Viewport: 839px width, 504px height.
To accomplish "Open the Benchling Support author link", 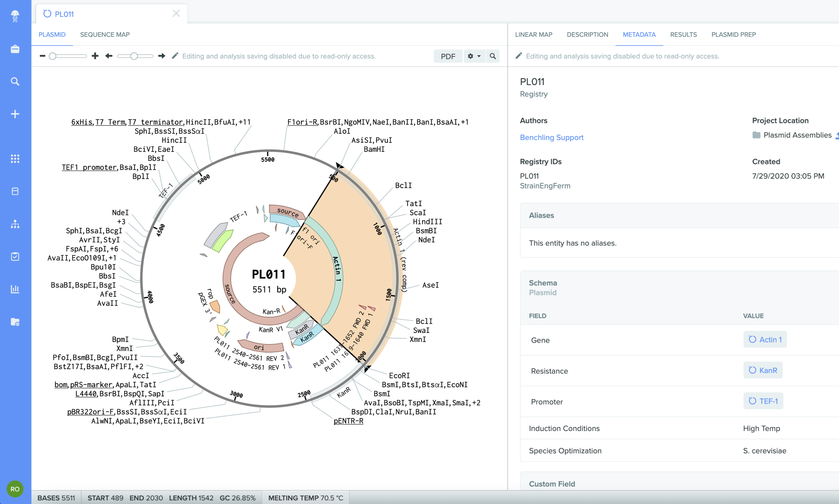I will [552, 137].
